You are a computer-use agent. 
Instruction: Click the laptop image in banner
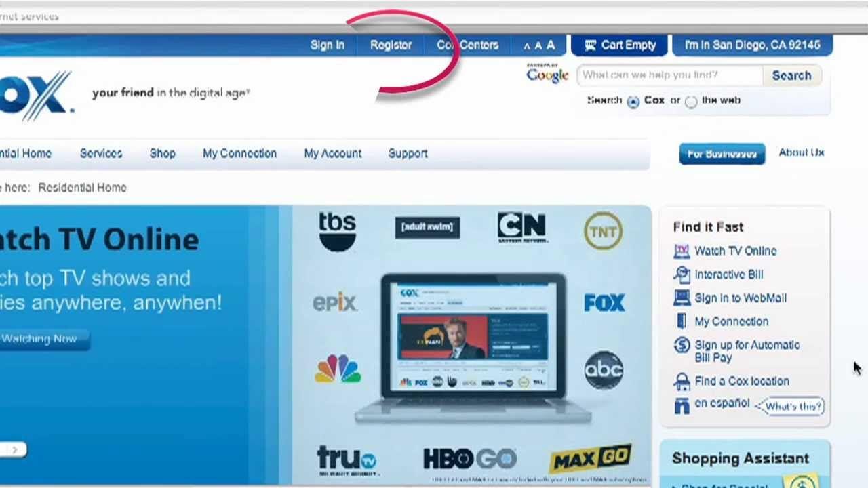pyautogui.click(x=473, y=348)
